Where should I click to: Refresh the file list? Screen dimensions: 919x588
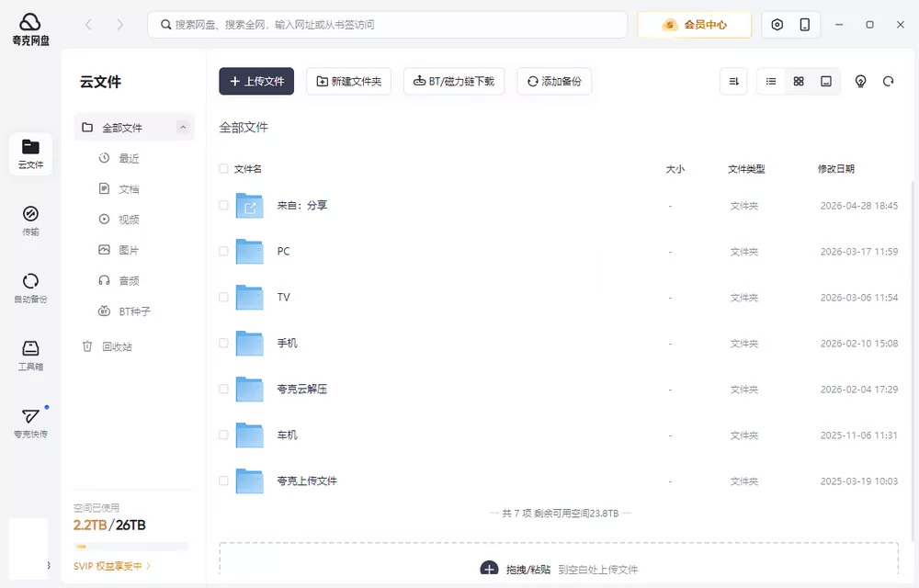point(889,82)
